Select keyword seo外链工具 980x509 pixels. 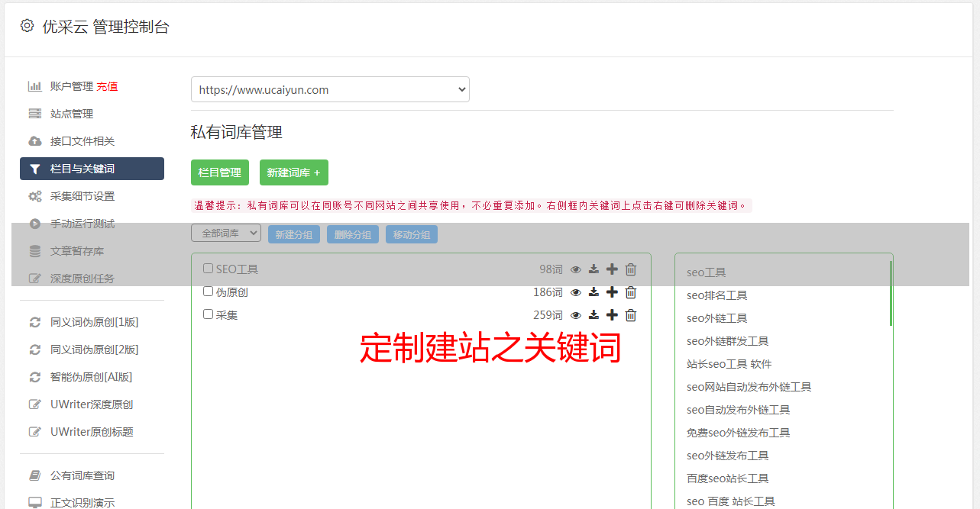tap(716, 318)
